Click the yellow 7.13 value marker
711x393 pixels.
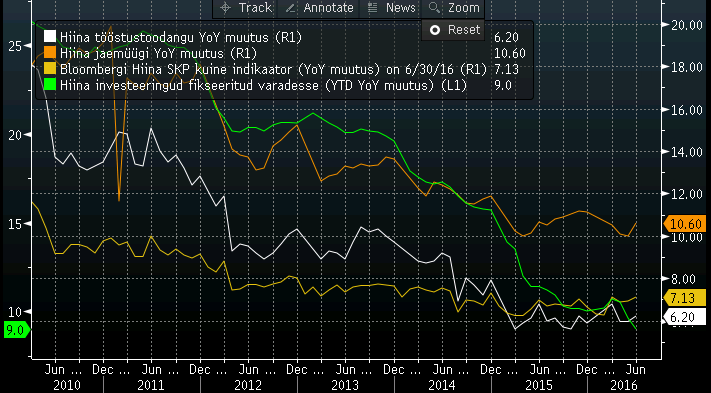coord(685,298)
